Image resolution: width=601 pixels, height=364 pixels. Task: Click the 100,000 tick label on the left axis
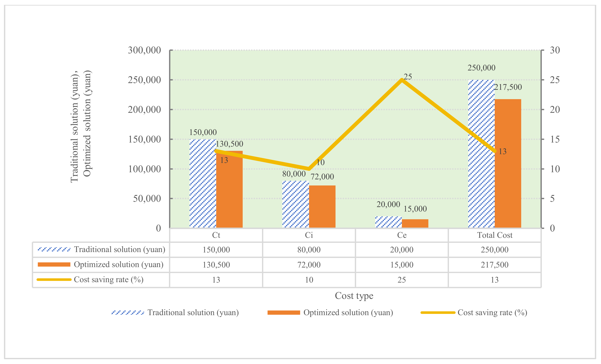[x=144, y=169]
